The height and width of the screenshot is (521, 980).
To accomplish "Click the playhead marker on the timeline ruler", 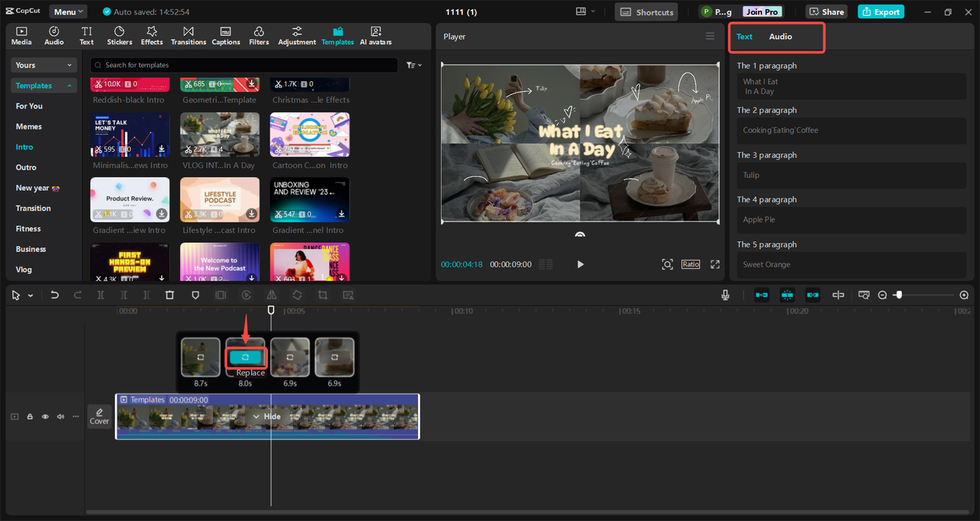I will coord(271,310).
